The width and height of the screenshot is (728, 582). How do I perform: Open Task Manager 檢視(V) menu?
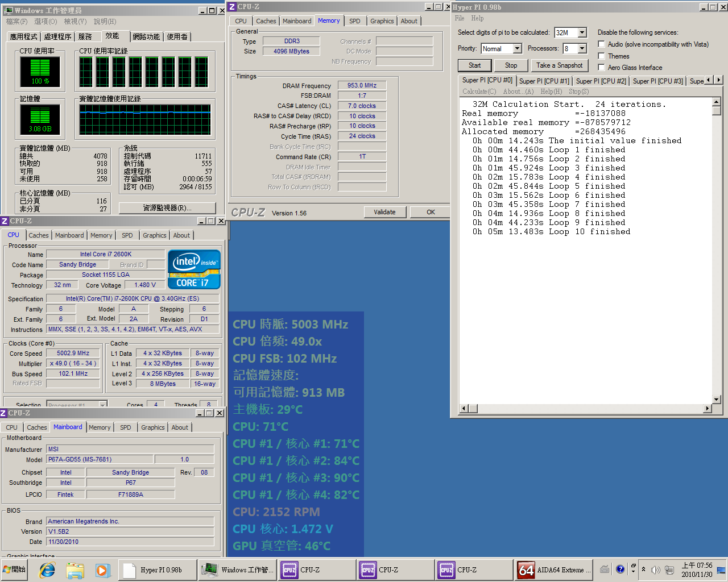coord(75,22)
